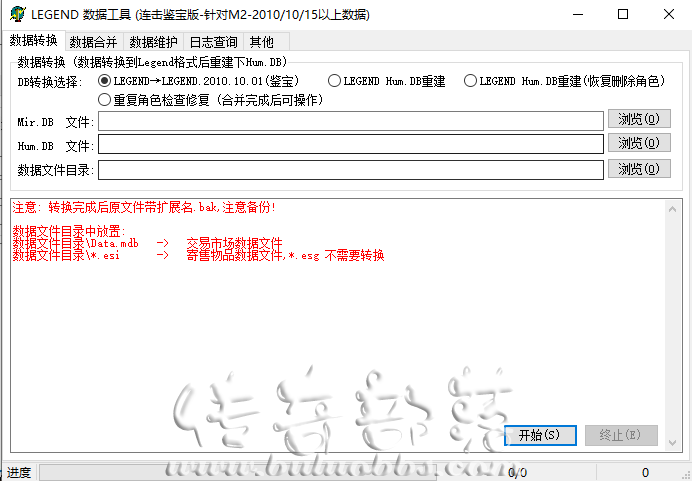Click the 终止(E) button
This screenshot has width=692, height=481.
coord(621,435)
